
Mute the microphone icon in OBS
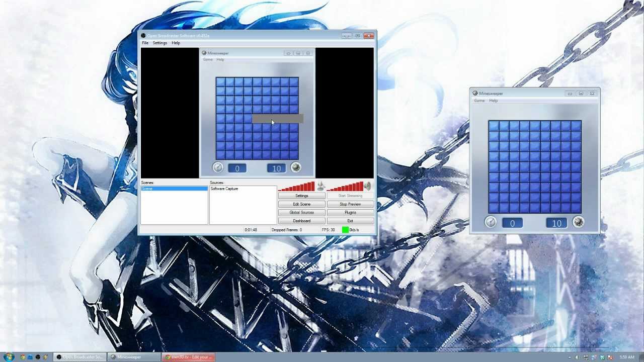coord(321,187)
